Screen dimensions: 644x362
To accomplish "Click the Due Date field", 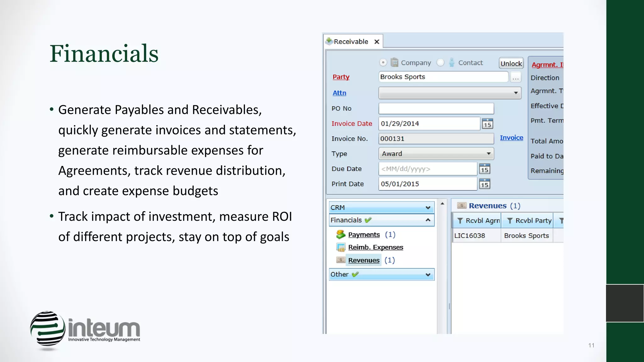I will pyautogui.click(x=428, y=169).
